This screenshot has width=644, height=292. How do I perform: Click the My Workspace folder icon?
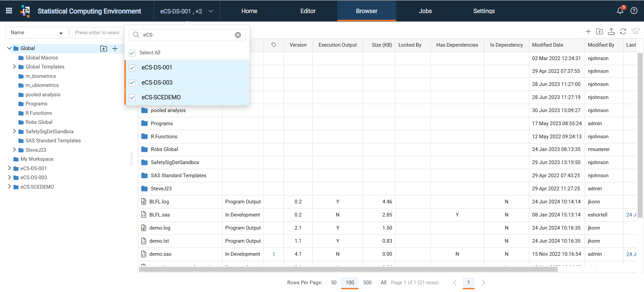16,159
